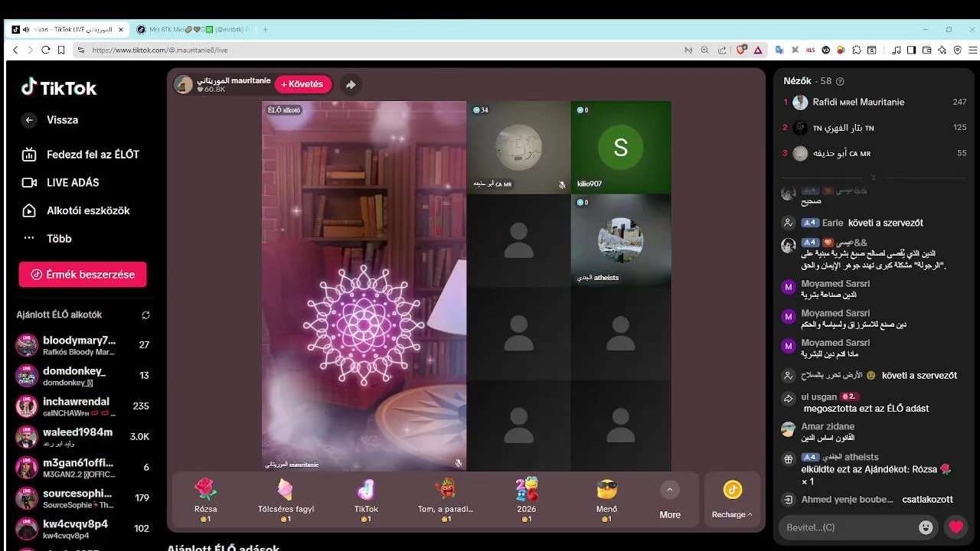
Task: Open Alkotói eszközök menu item
Action: 76,210
